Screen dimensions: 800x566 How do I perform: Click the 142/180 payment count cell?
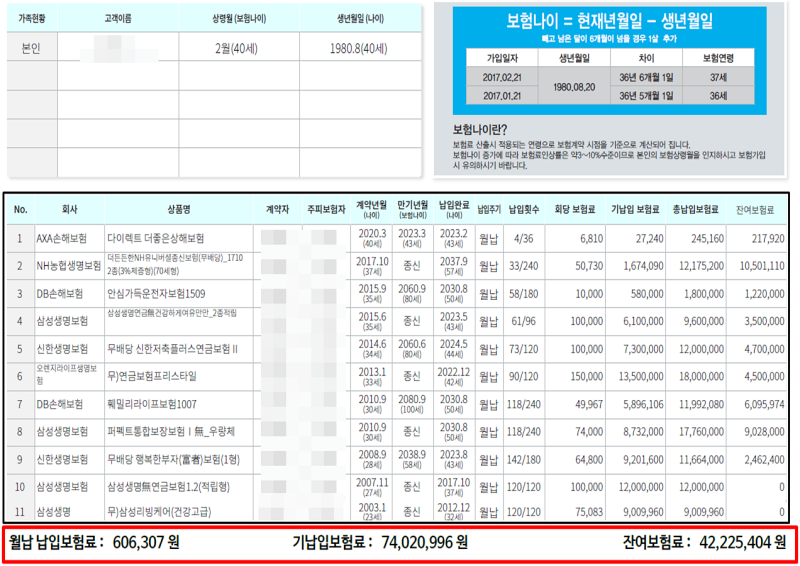[523, 459]
